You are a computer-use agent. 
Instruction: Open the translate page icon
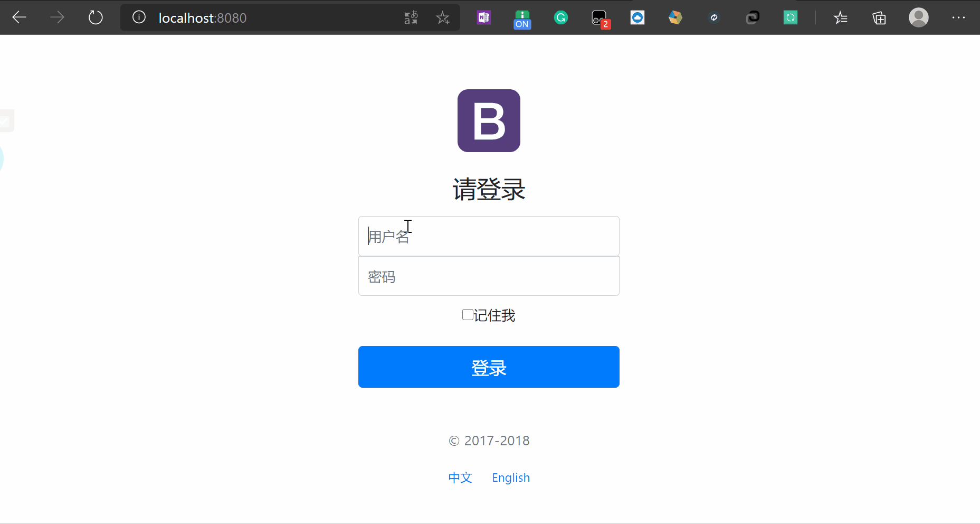pos(411,18)
